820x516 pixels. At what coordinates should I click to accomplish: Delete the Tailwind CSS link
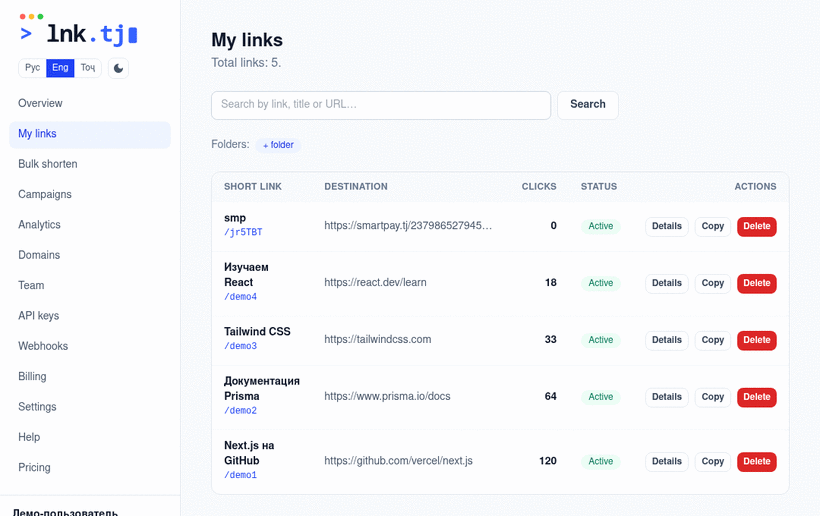757,340
